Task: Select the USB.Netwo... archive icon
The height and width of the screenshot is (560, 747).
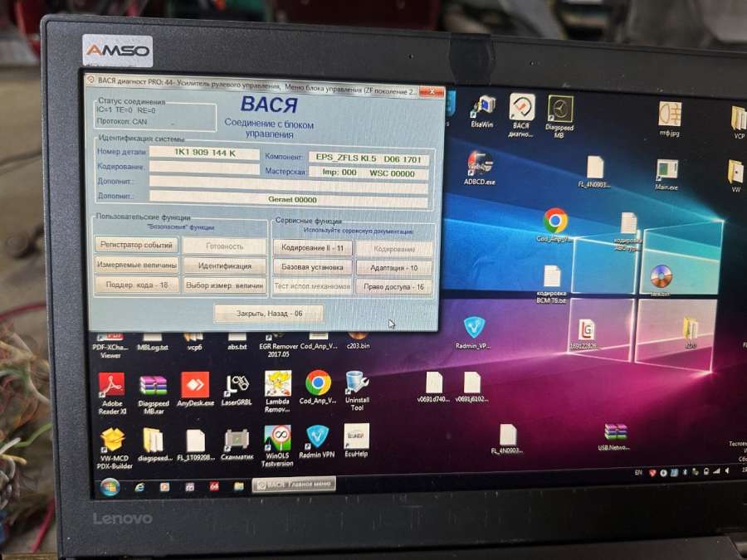Action: tap(614, 437)
